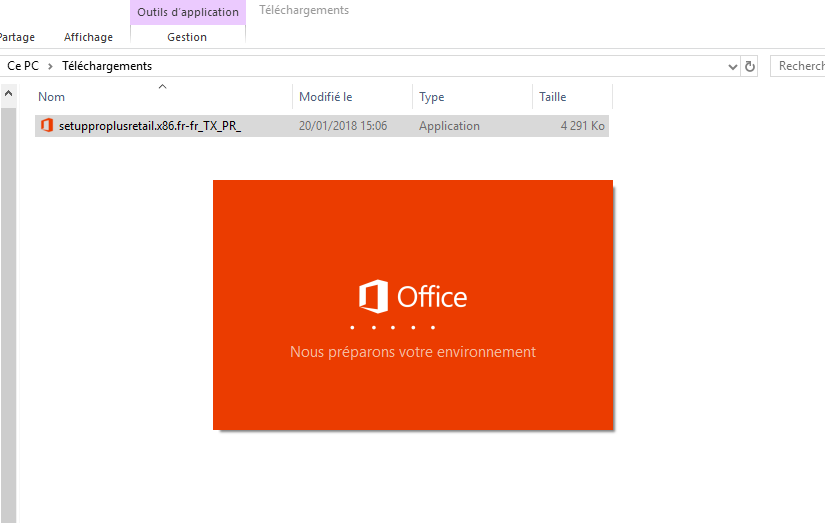This screenshot has height=523, width=825.
Task: Click the navigation pane scroll up arrow
Action: pos(8,94)
